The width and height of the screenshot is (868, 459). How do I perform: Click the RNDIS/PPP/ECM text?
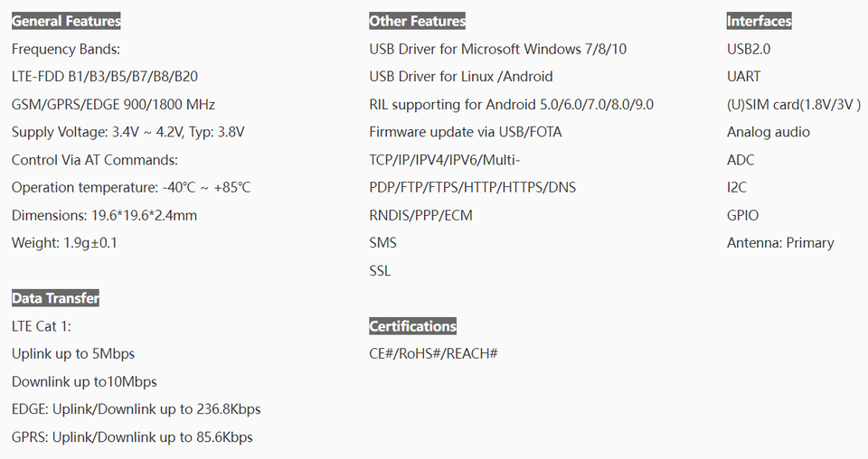pos(420,216)
